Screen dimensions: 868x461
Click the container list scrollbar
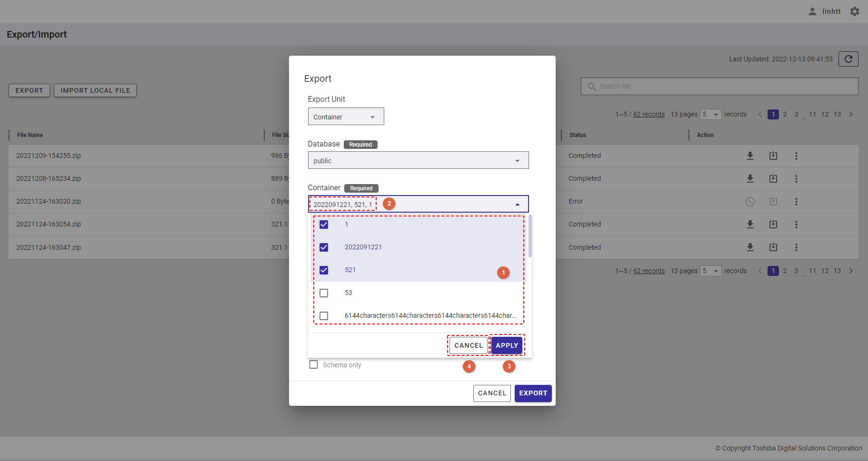pyautogui.click(x=530, y=236)
